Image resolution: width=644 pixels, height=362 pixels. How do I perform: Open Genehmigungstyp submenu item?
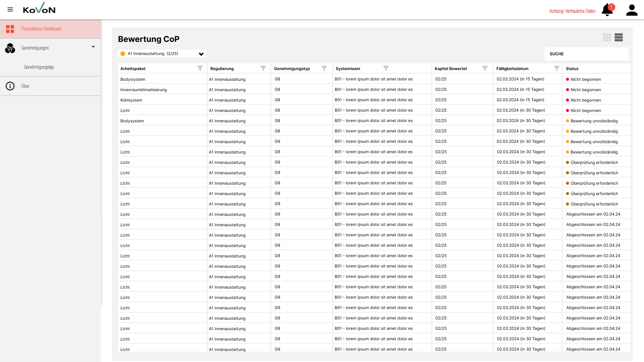click(x=39, y=67)
